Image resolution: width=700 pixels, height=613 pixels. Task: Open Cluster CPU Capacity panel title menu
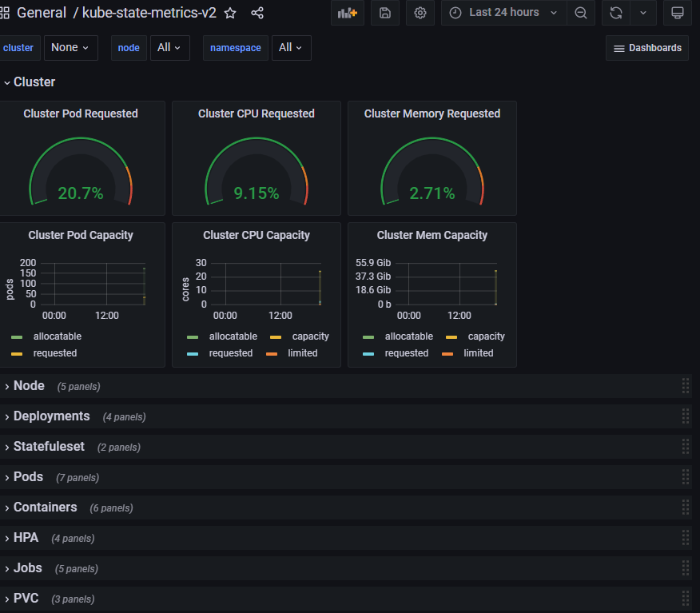point(257,235)
